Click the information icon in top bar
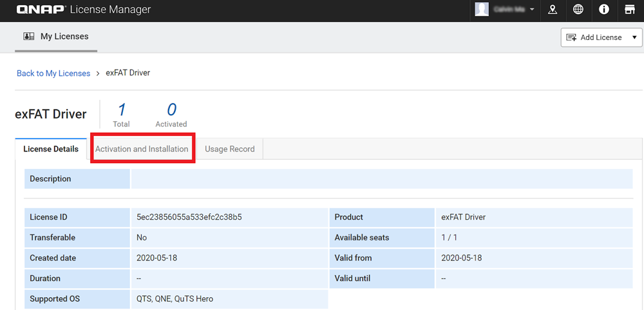The width and height of the screenshot is (644, 310). (x=604, y=10)
